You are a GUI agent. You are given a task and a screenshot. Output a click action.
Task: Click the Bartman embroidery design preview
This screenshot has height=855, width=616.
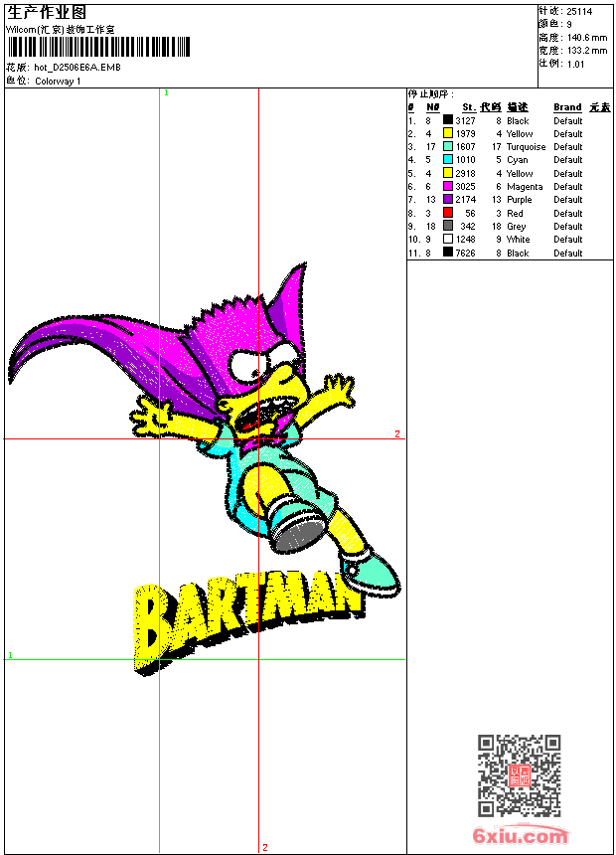pyautogui.click(x=204, y=469)
